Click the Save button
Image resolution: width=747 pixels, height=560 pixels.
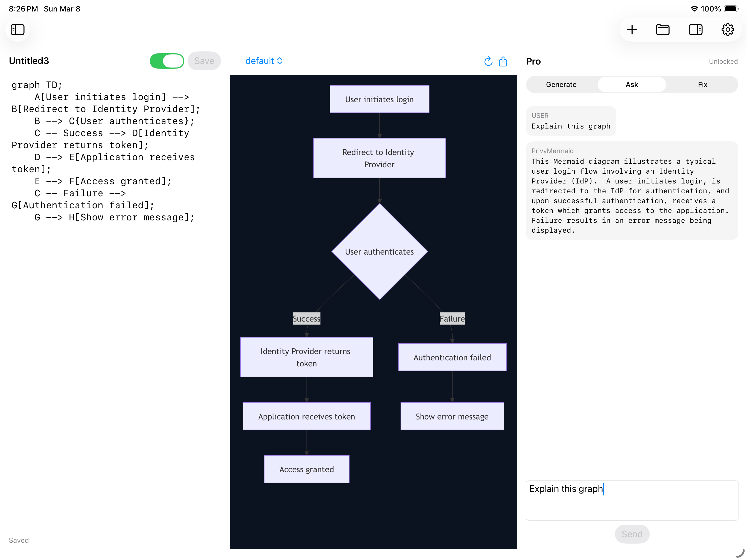(x=204, y=61)
